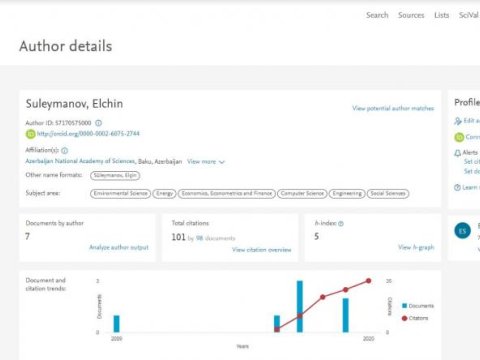Click the Learn more help icon
Image resolution: width=480 pixels, height=360 pixels.
457,187
